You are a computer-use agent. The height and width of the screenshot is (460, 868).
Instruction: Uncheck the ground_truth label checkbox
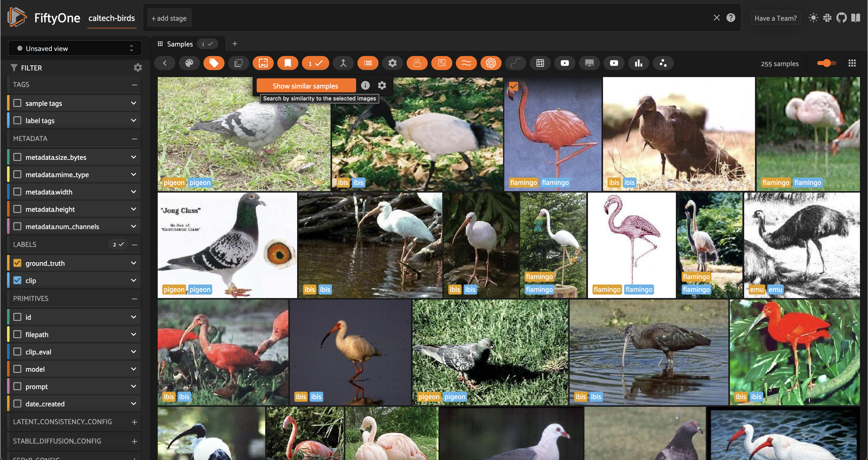tap(17, 263)
